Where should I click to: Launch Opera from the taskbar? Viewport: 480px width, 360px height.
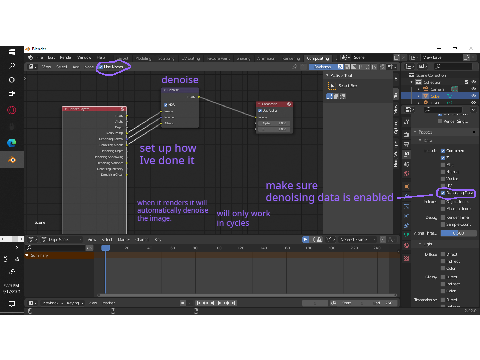pos(12,110)
